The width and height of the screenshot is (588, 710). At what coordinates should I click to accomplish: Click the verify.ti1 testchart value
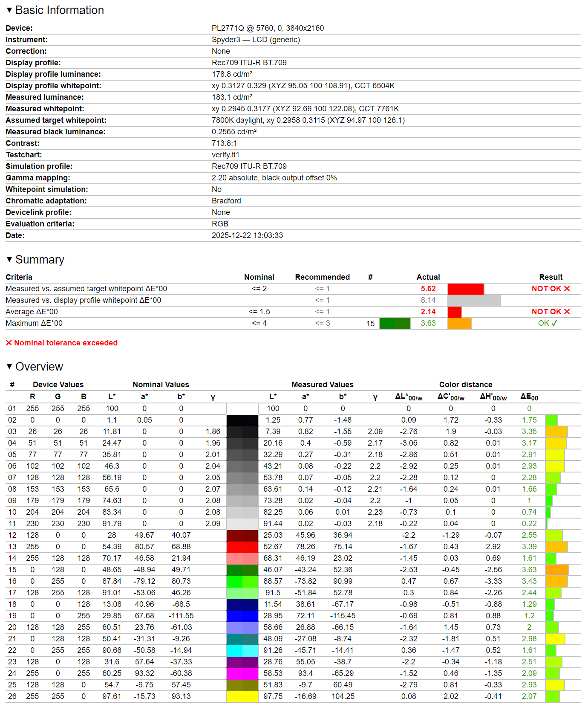[x=225, y=155]
